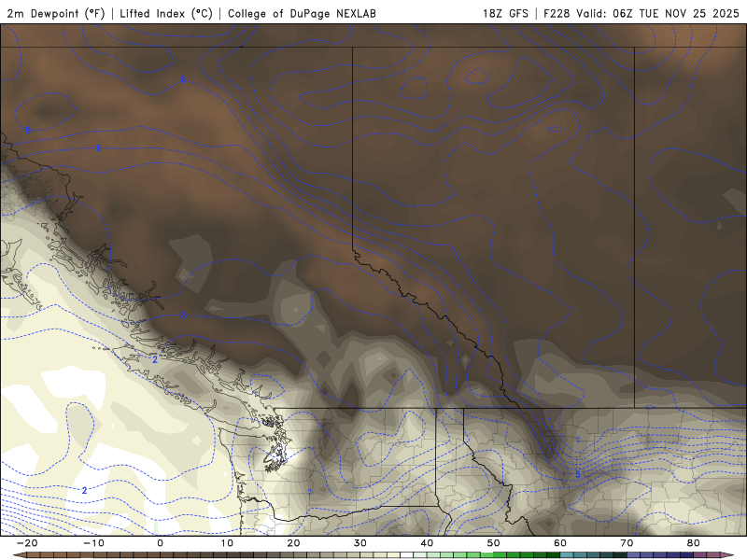Click the "40" color scale label

click(427, 543)
